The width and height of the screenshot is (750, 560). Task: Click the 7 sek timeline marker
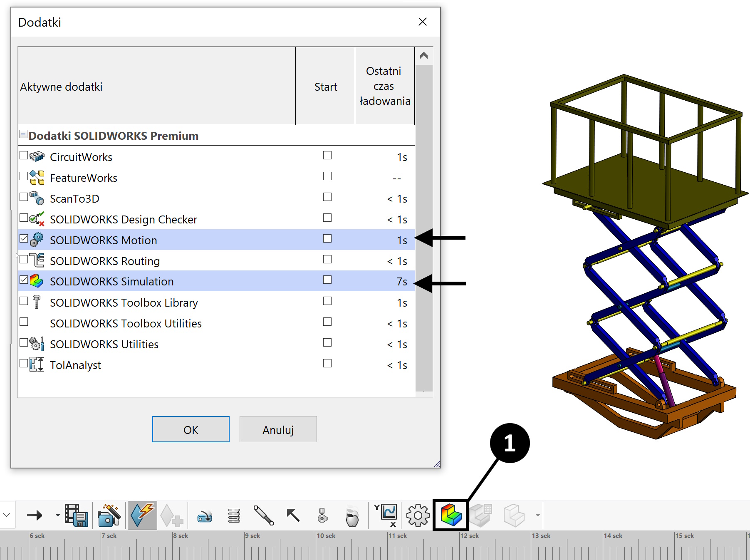click(109, 536)
